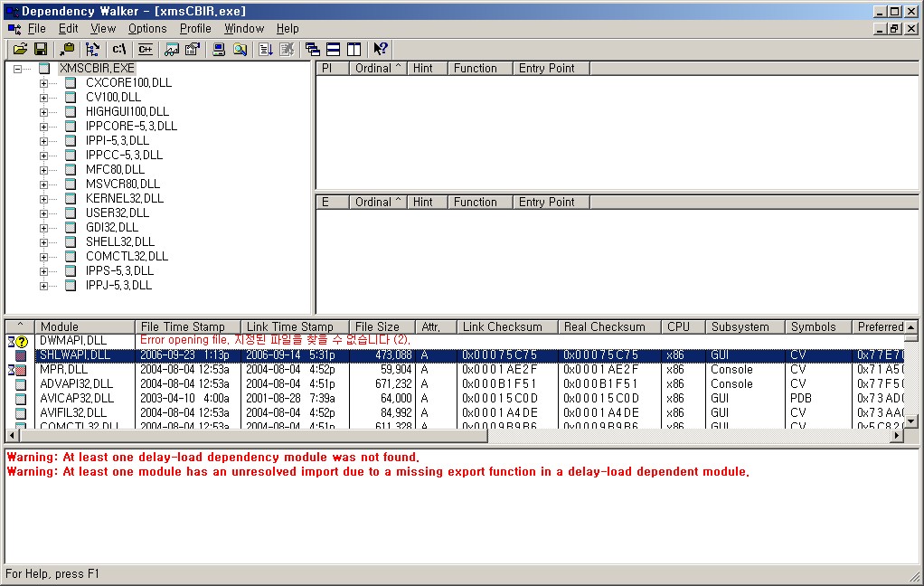This screenshot has width=924, height=586.
Task: Click the Save floppy disk icon
Action: (x=41, y=49)
